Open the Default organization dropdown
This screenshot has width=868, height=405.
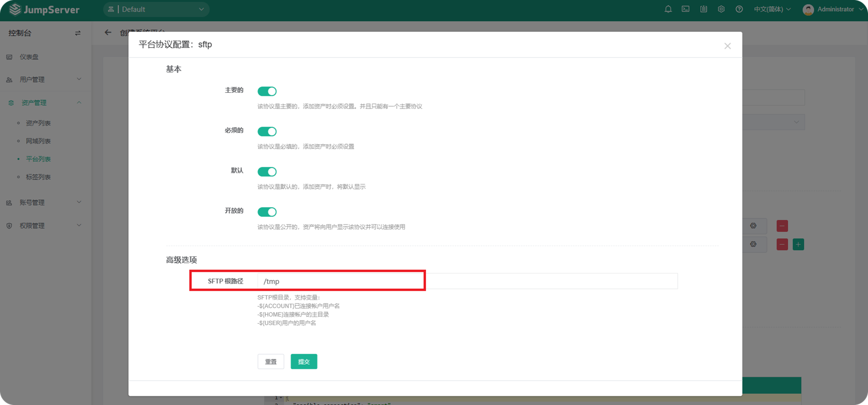coord(156,9)
